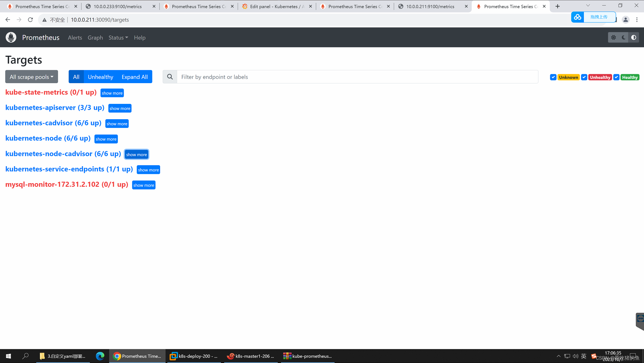The image size is (644, 363).
Task: Expand kube-state-metrics with show more
Action: [112, 93]
